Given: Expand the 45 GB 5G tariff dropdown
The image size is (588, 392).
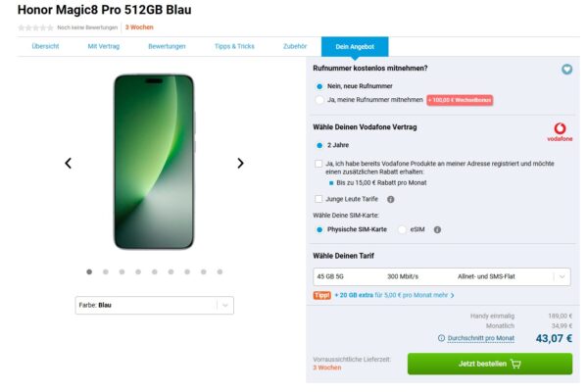Looking at the screenshot, I should (442, 276).
